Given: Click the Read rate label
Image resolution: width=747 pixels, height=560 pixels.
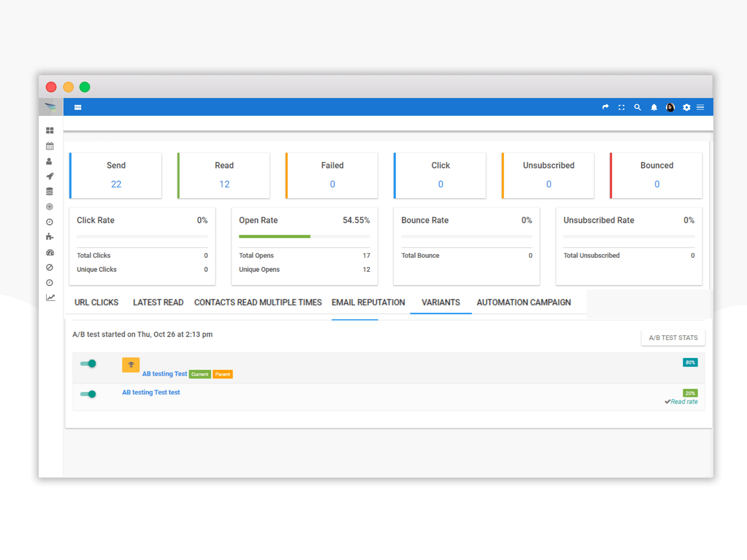Looking at the screenshot, I should [x=684, y=402].
